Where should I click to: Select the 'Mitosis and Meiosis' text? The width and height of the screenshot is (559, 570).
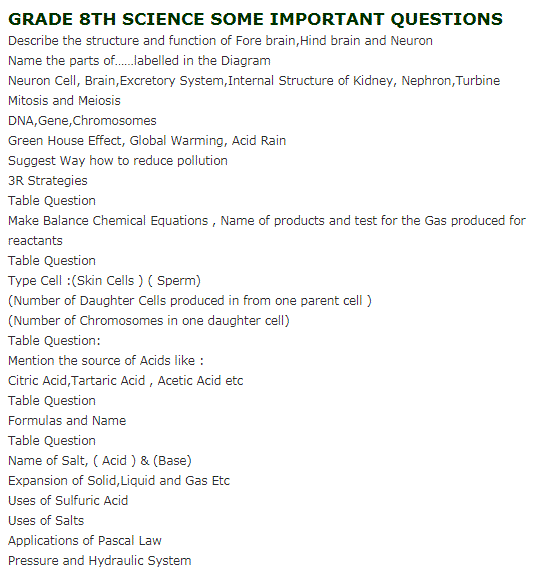coord(64,101)
